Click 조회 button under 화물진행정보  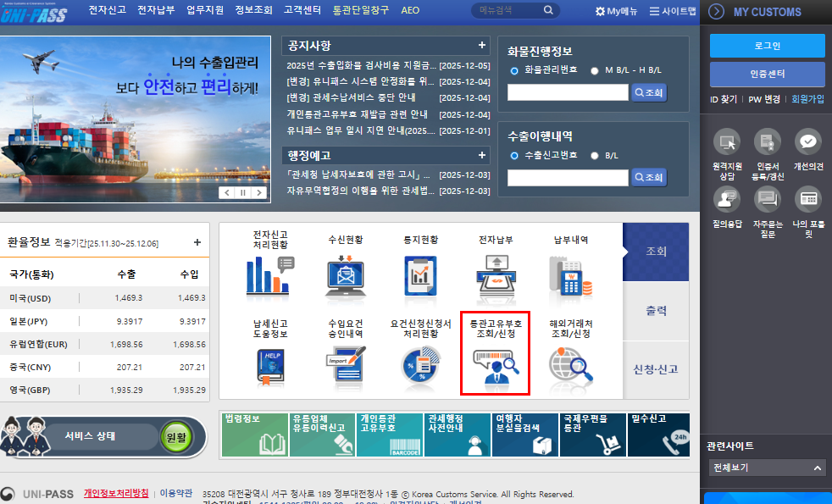[649, 92]
